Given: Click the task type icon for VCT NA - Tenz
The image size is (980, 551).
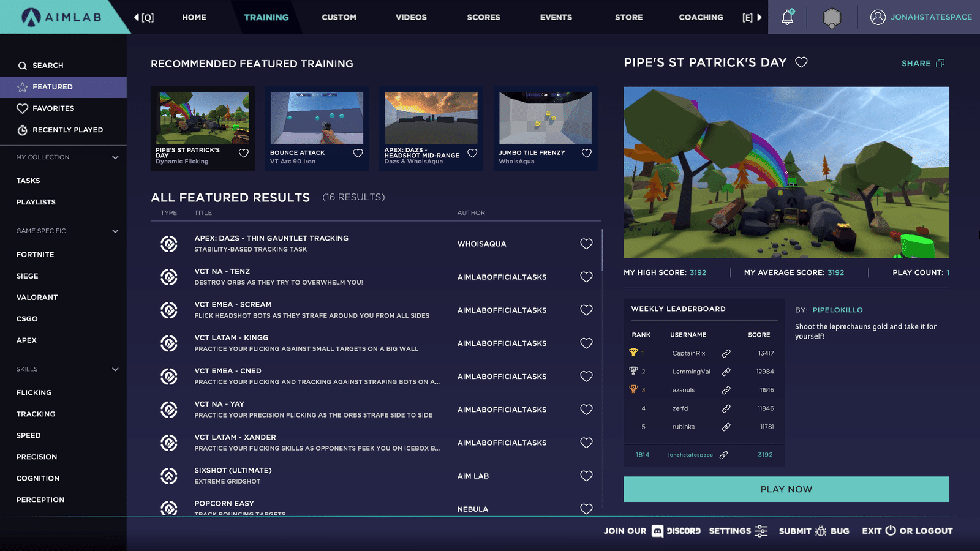Looking at the screenshot, I should click(x=169, y=277).
